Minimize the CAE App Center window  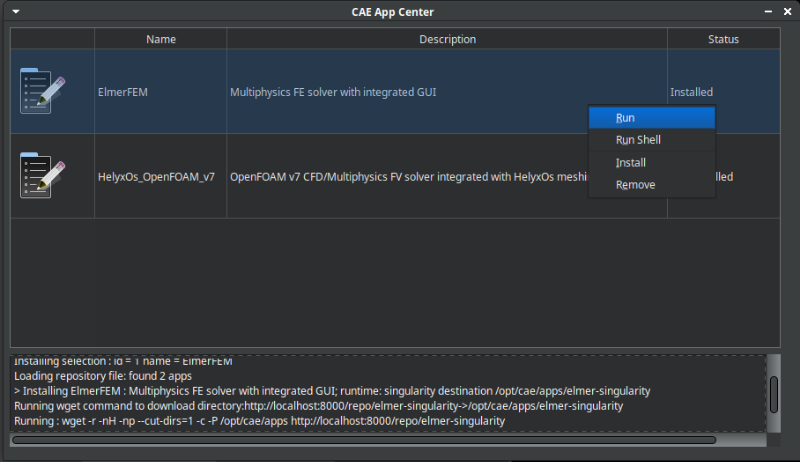[768, 11]
